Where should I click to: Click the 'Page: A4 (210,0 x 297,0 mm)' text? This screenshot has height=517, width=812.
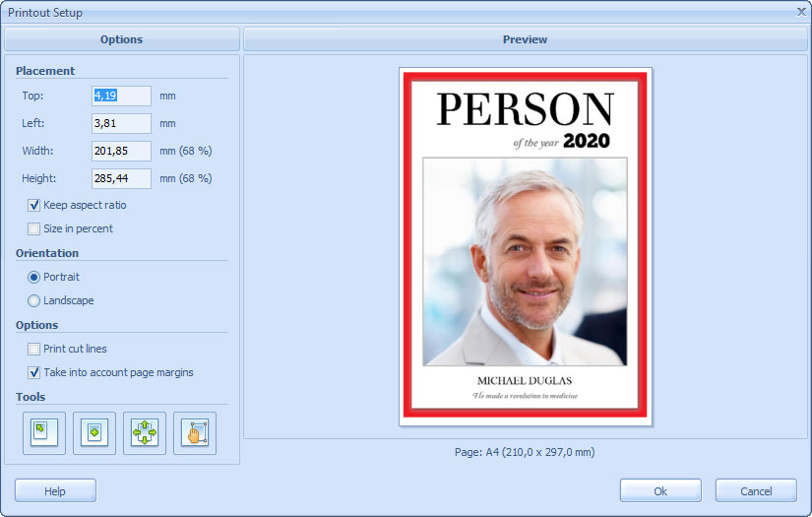525,452
